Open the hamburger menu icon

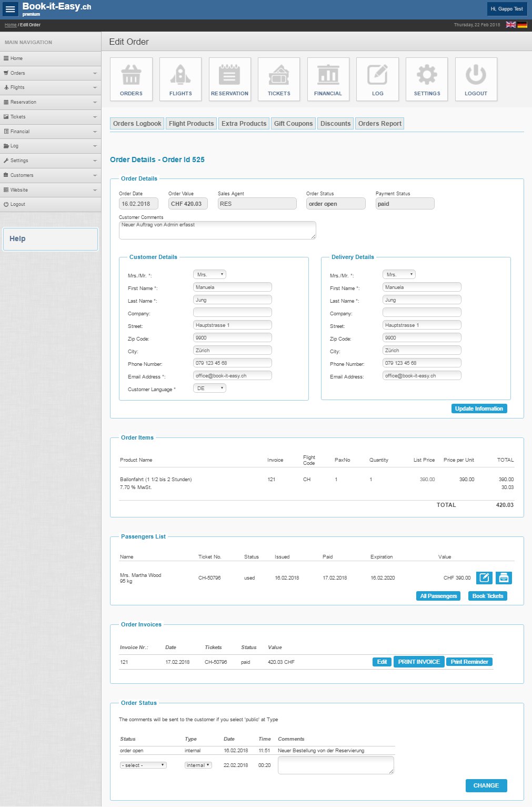point(11,9)
